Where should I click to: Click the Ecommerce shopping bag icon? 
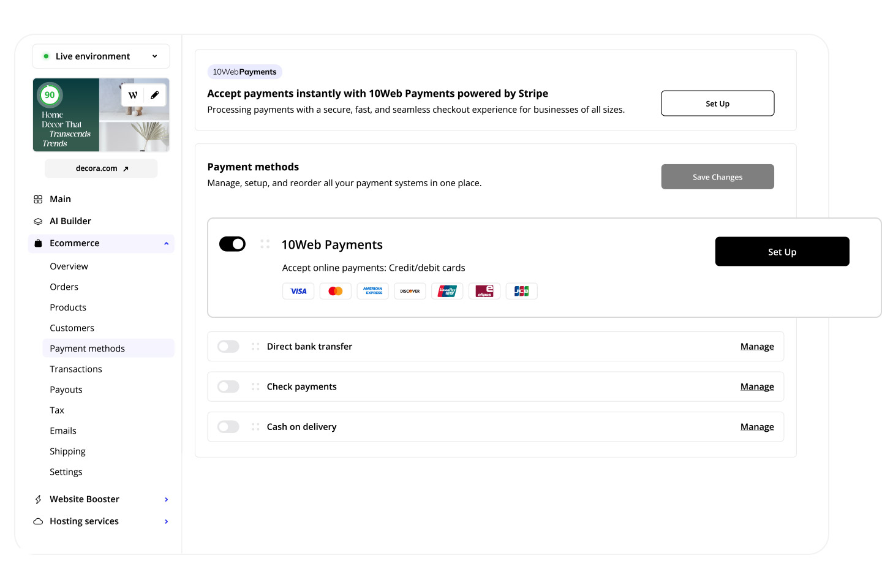[37, 243]
